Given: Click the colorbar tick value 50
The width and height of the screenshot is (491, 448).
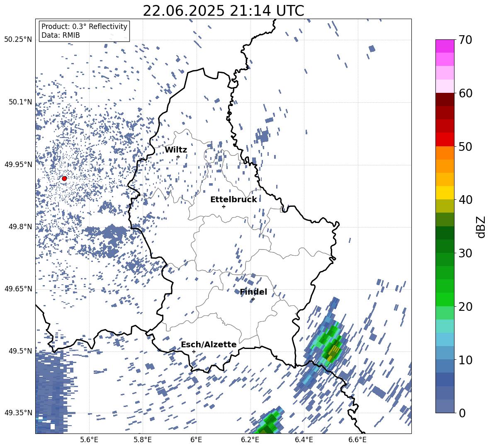Looking at the screenshot, I should click(465, 146).
